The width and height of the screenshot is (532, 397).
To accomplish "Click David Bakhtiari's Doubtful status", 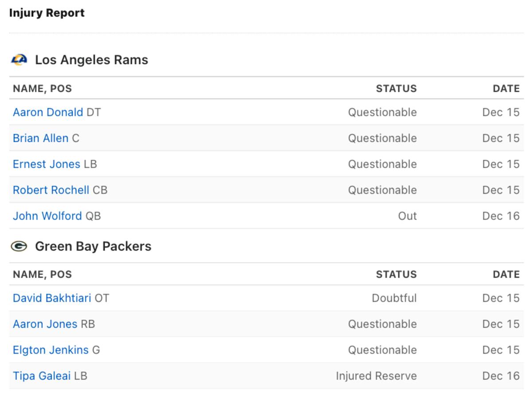I will coord(394,298).
